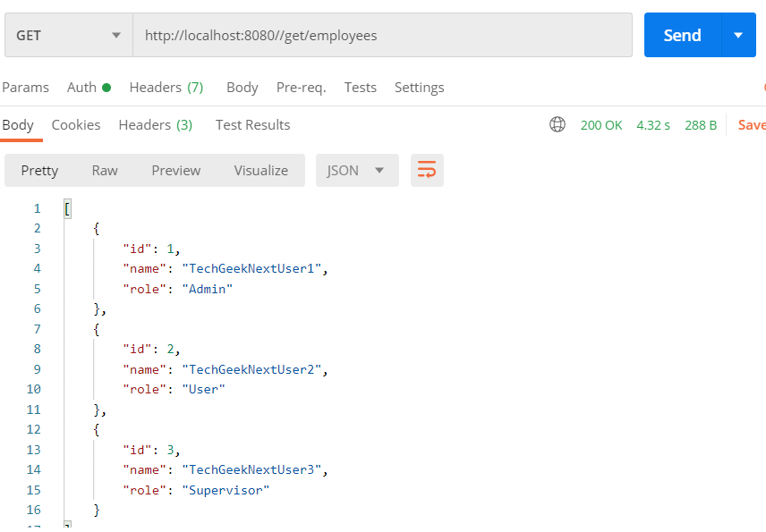This screenshot has width=766, height=532.
Task: Click the "id": 2 line
Action: pos(151,349)
